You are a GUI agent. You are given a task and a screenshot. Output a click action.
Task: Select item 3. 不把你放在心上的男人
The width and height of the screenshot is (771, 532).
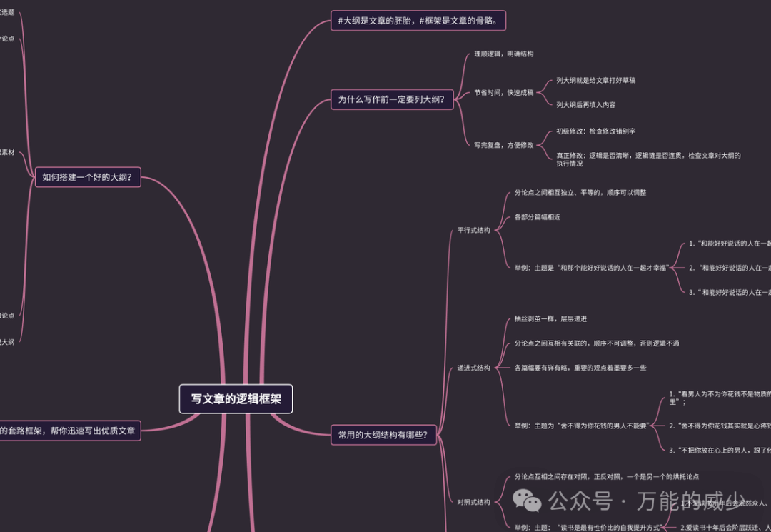pos(720,451)
